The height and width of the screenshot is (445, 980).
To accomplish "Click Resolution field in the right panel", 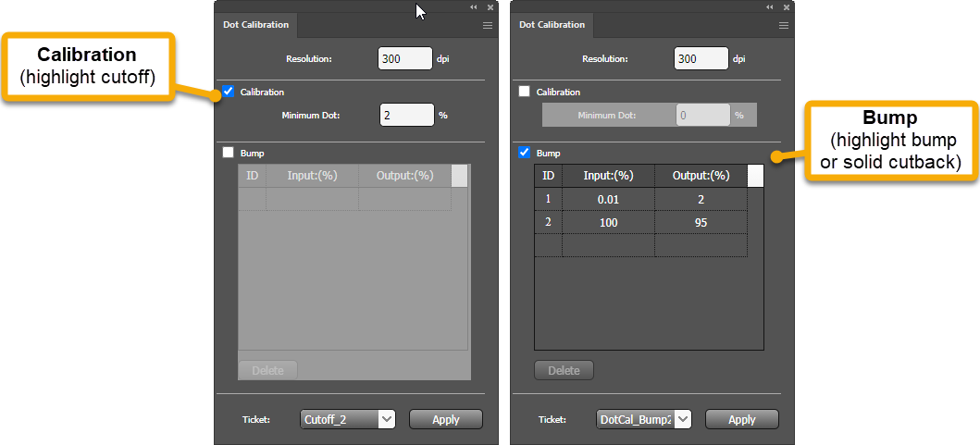I will (x=701, y=58).
